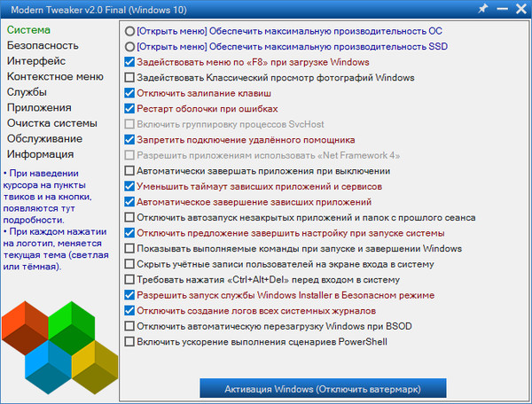The image size is (532, 404).
Task: Toggle Windows Installer in Safe Mode checkbox
Action: 129,295
